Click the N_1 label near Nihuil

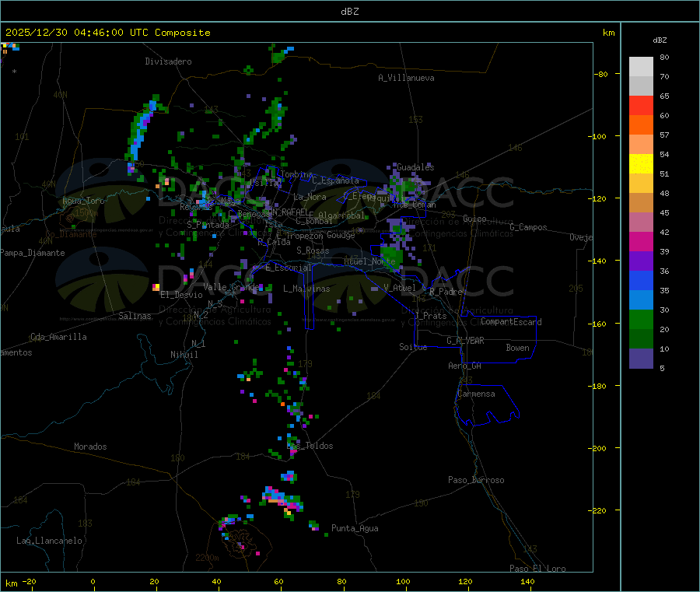(x=198, y=343)
